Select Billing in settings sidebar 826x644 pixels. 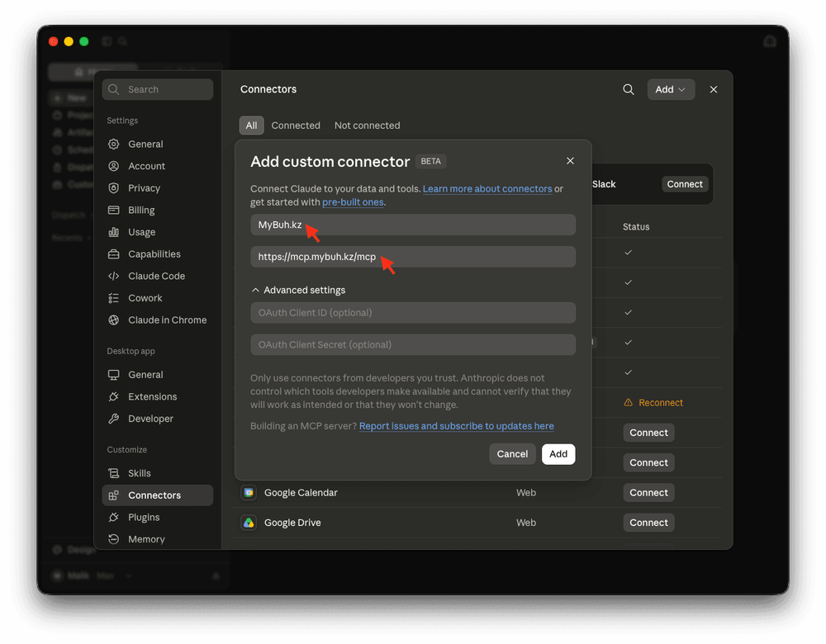[158, 210]
